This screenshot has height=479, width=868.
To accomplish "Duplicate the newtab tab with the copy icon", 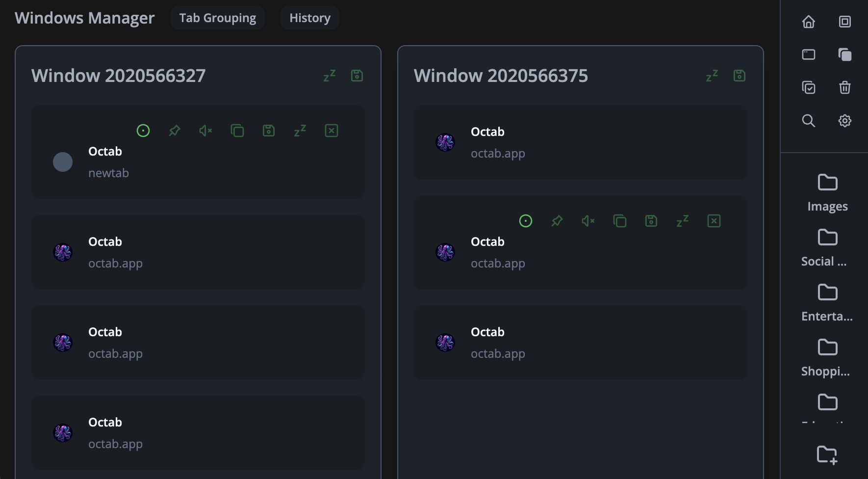I will [x=237, y=131].
